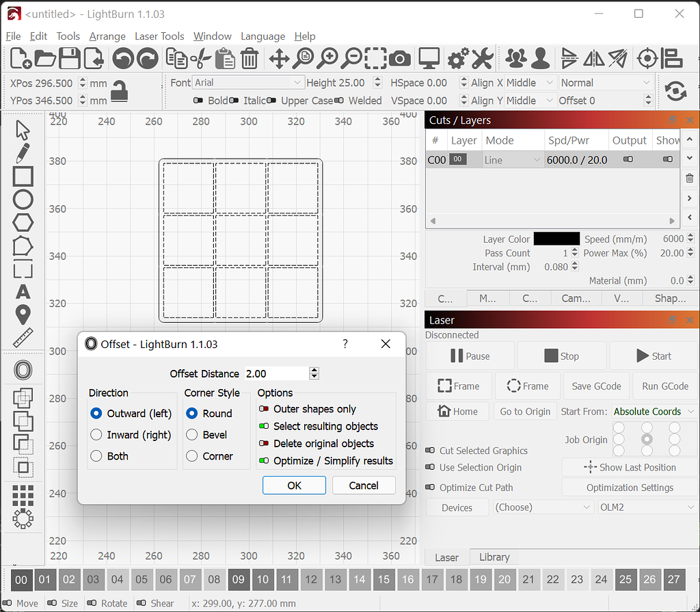The image size is (700, 612).
Task: Click the Offset Distance input field
Action: coord(283,373)
